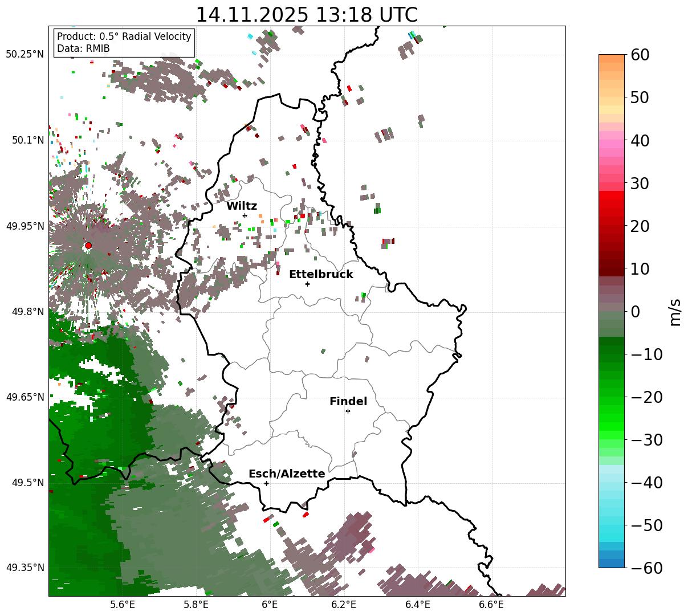Click the 6.6°E longitude tick label

pyautogui.click(x=491, y=605)
